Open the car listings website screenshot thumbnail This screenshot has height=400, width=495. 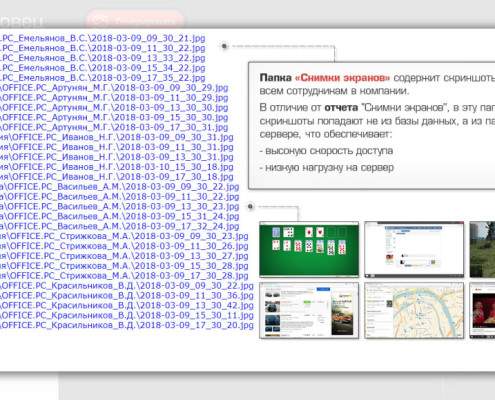(309, 311)
